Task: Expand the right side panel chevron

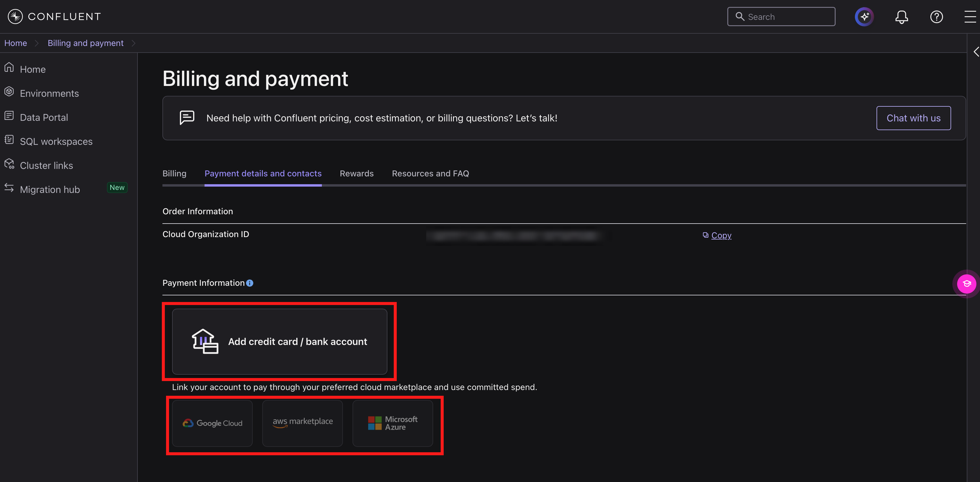Action: point(976,51)
